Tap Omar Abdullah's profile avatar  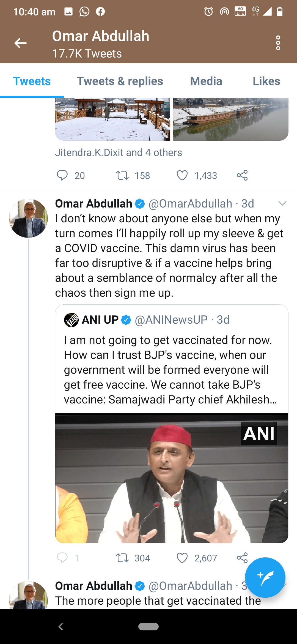[28, 218]
